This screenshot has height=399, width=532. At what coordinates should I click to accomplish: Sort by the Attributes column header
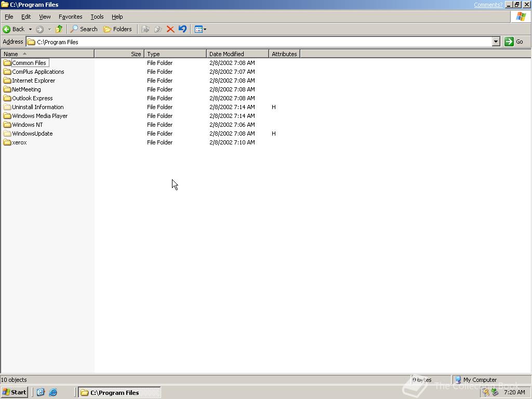(x=284, y=54)
